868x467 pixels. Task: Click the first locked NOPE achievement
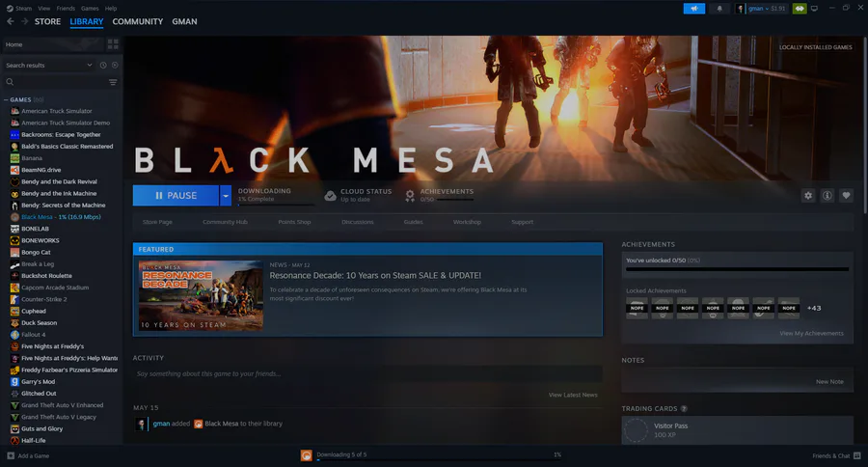(x=637, y=308)
